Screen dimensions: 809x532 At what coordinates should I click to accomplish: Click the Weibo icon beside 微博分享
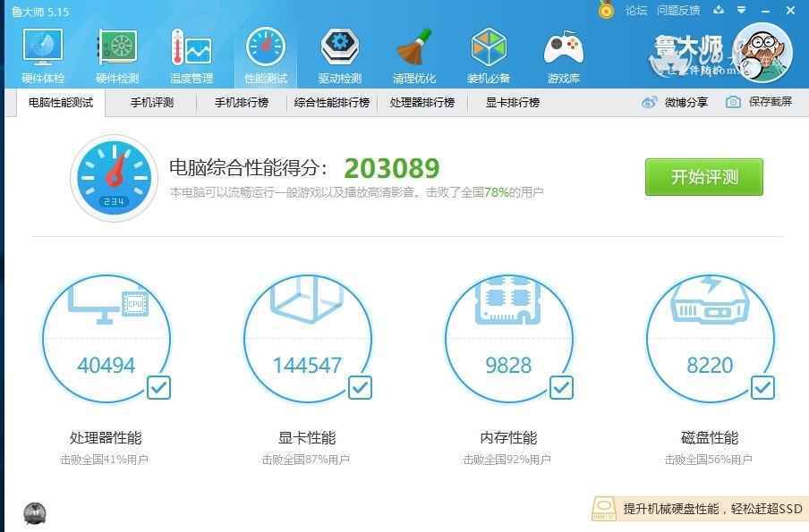click(649, 102)
